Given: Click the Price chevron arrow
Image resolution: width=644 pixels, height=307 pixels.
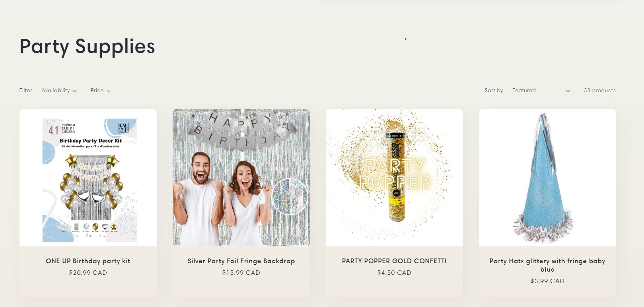Looking at the screenshot, I should click(109, 91).
